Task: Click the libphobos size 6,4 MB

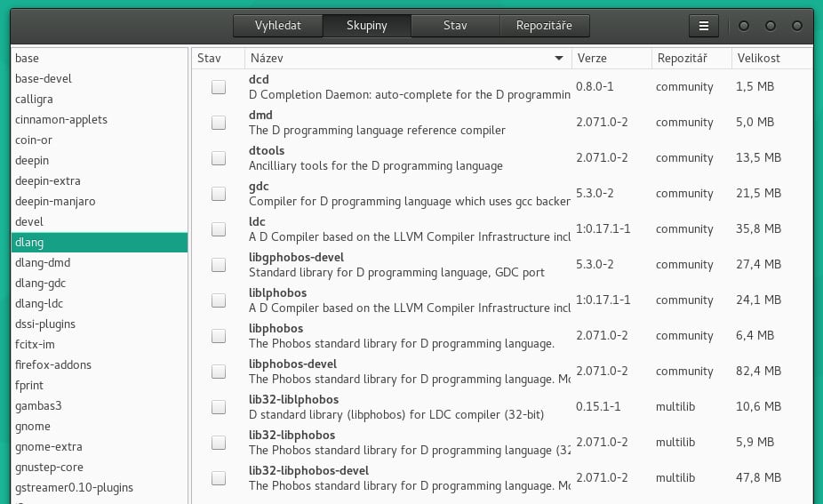Action: (755, 335)
